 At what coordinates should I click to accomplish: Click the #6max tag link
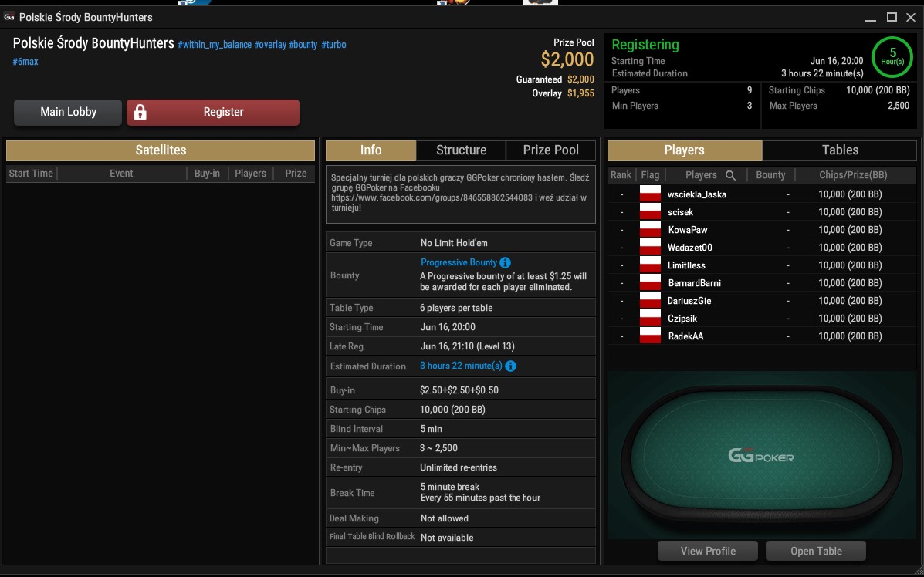[25, 61]
